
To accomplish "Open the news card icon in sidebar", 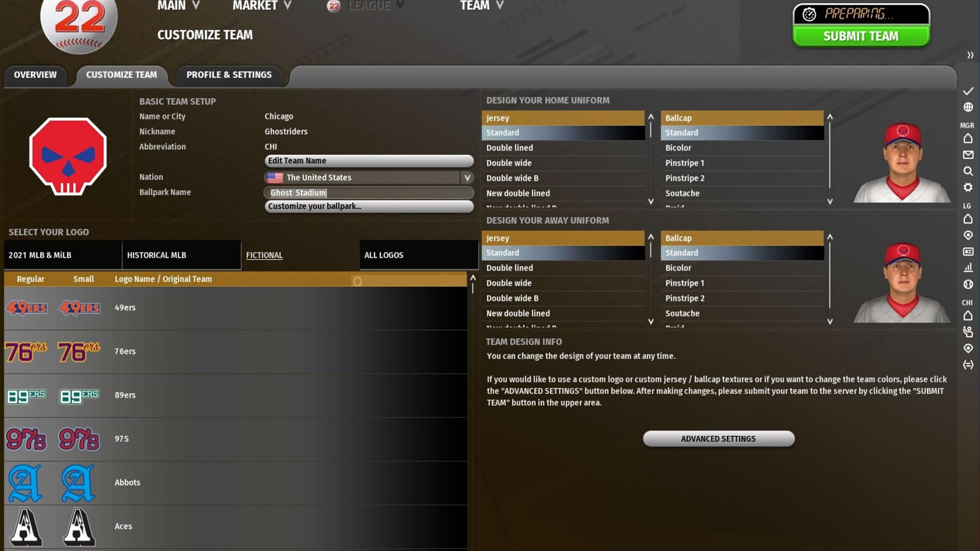I will (968, 252).
